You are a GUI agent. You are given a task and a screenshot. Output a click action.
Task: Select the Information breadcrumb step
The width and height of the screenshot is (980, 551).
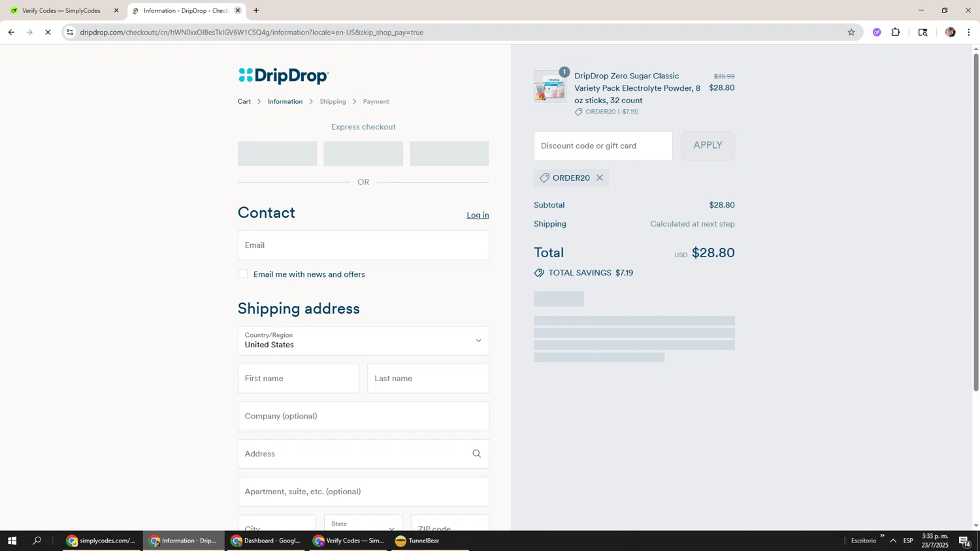pos(285,102)
